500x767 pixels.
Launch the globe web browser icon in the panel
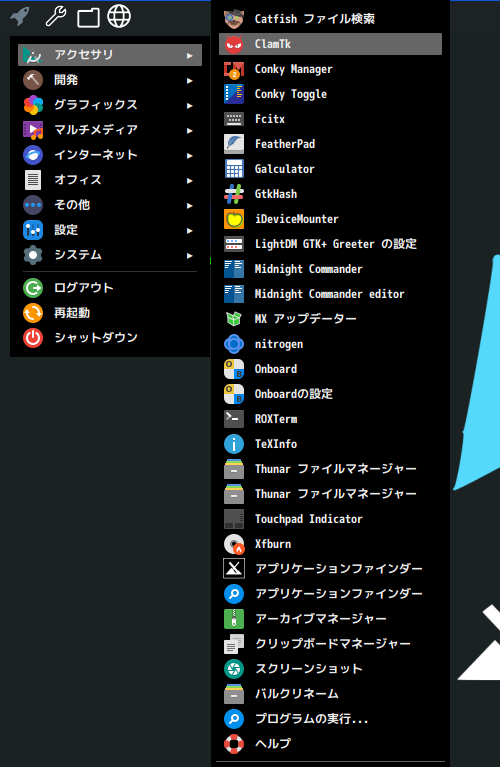pyautogui.click(x=119, y=16)
